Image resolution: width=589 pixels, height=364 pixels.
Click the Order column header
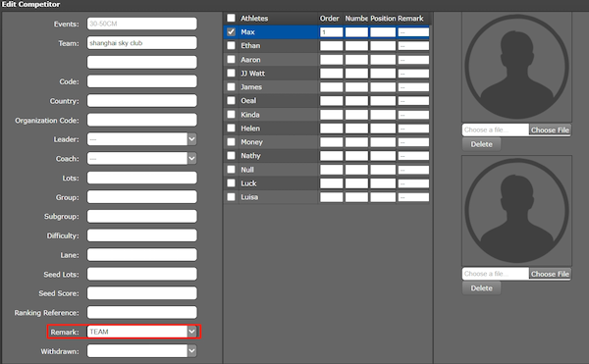coord(330,18)
